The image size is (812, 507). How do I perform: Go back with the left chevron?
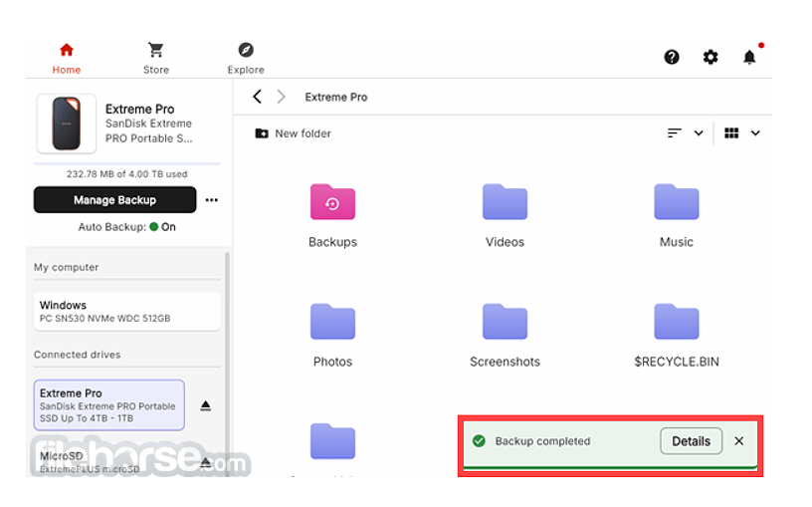click(x=257, y=97)
